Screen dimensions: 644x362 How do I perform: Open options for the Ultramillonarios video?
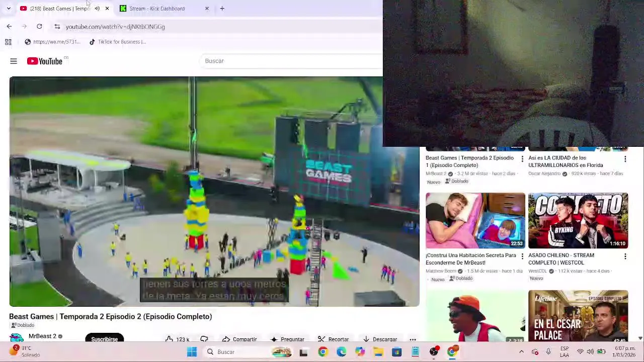pos(625,159)
